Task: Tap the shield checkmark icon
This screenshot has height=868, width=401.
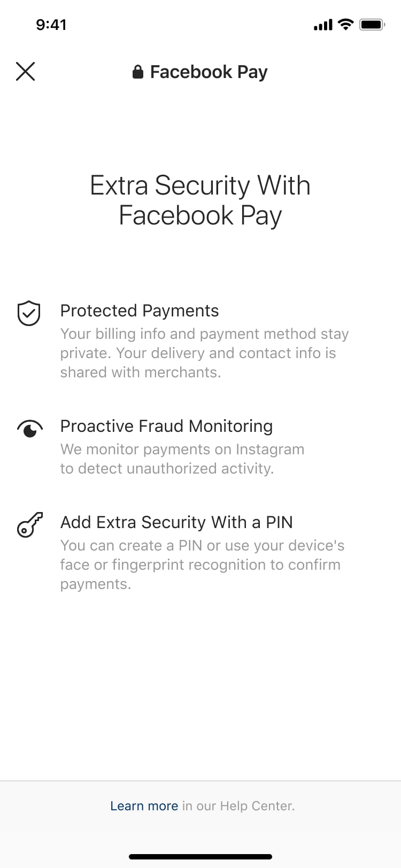Action: (x=29, y=313)
